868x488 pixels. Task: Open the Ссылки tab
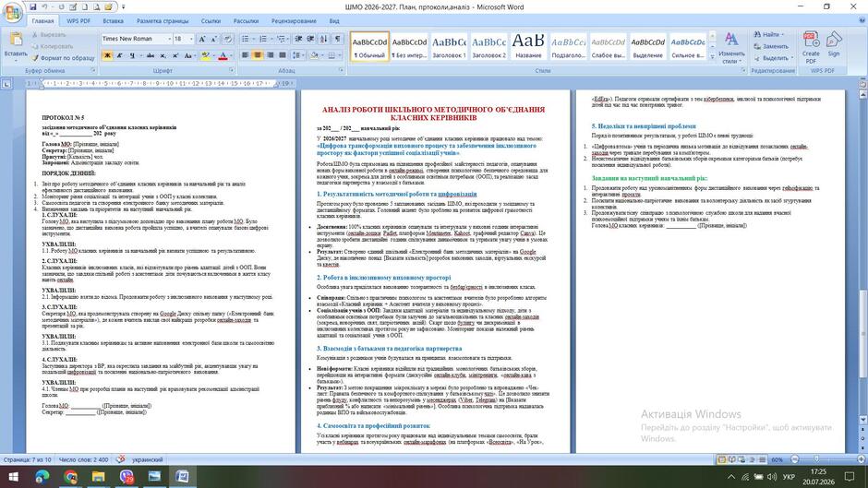point(211,21)
